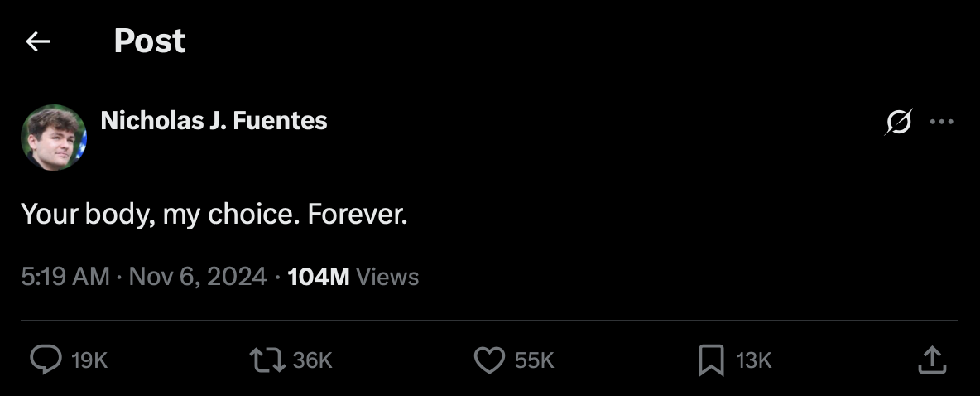The height and width of the screenshot is (396, 980).
Task: Click the 'Post' header title
Action: pos(149,41)
